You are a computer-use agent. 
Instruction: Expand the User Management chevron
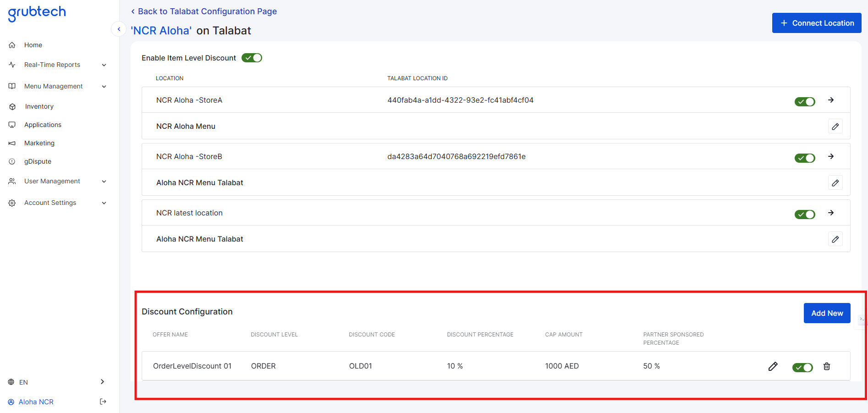pyautogui.click(x=104, y=182)
